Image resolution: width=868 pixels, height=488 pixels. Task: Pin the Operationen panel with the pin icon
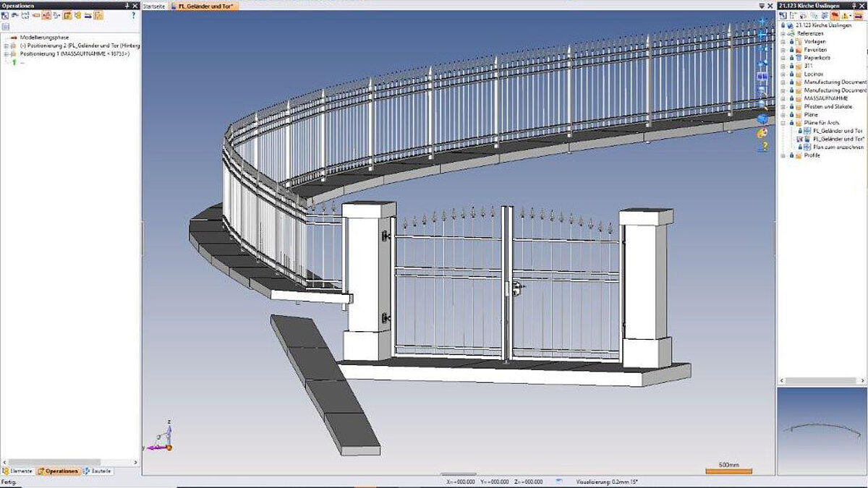tap(127, 5)
